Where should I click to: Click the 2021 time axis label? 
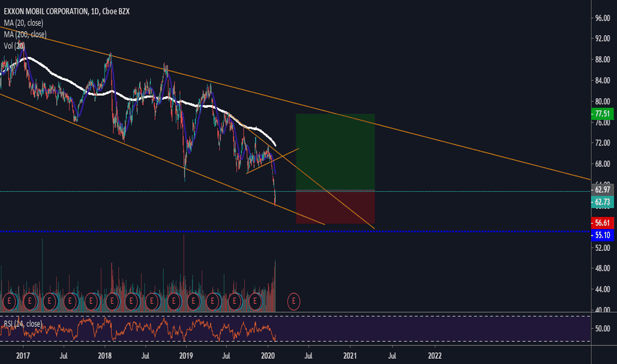click(x=350, y=356)
